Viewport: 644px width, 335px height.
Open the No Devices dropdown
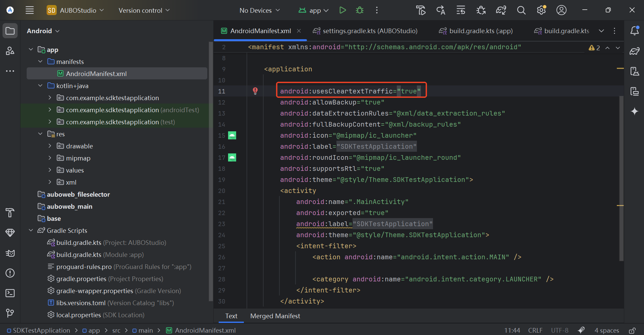(260, 10)
